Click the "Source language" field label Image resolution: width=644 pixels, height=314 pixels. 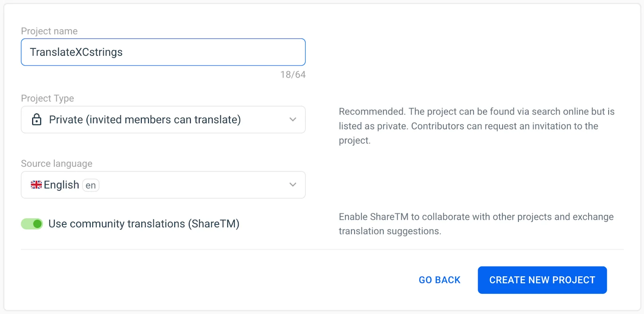57,164
